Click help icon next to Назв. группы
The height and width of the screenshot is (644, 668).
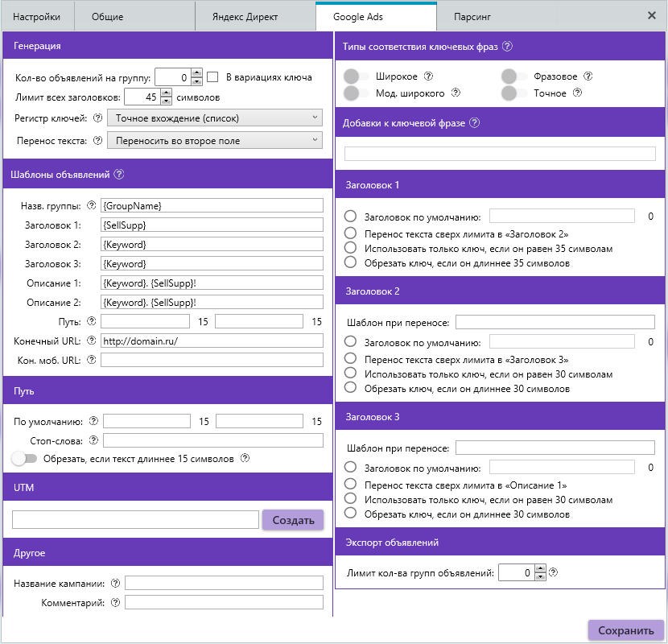tap(92, 205)
